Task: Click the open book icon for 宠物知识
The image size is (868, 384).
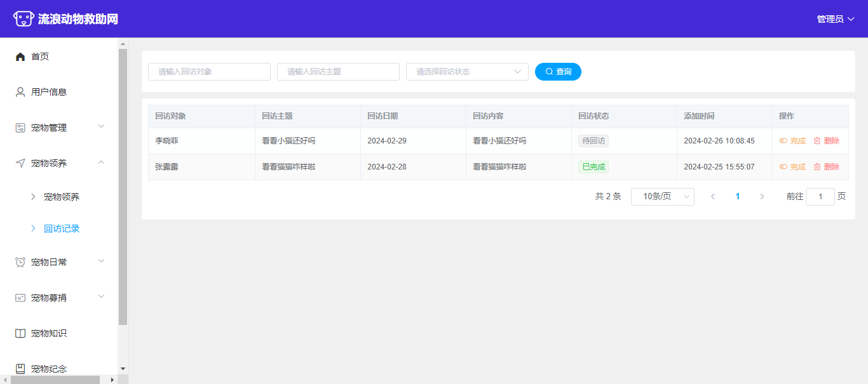Action: click(20, 333)
